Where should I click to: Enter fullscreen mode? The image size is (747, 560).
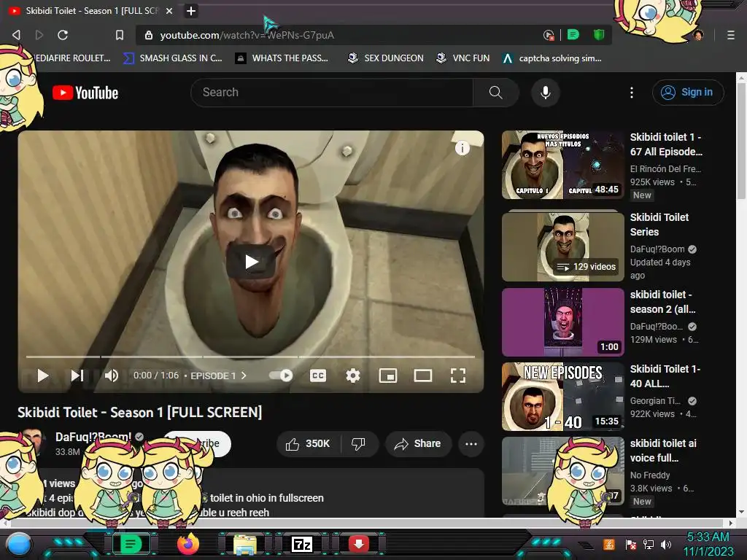pos(458,376)
